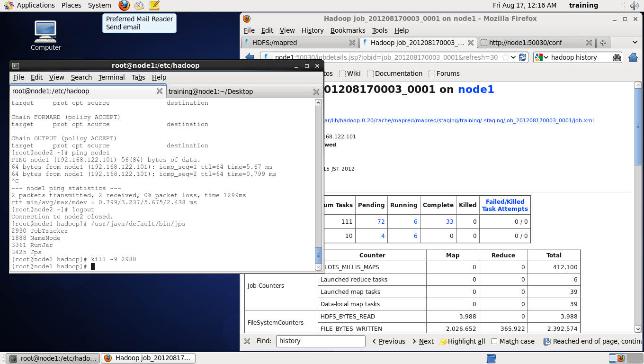
Task: Click the Failed/Killed Task Attempts link
Action: pos(505,205)
